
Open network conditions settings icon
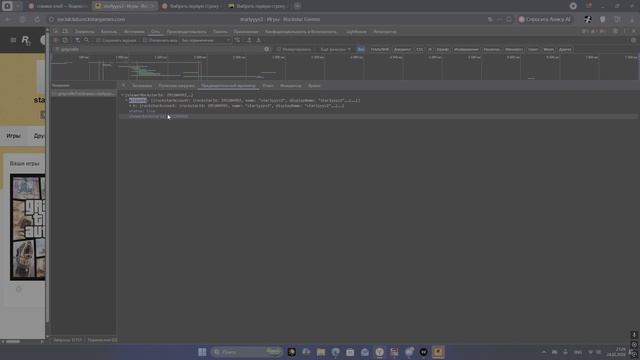point(237,40)
